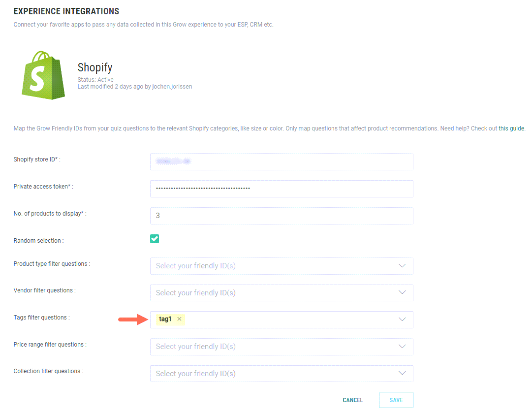Screen dimensions: 532x415
Task: Click into the Private access token field
Action: [x=281, y=189]
